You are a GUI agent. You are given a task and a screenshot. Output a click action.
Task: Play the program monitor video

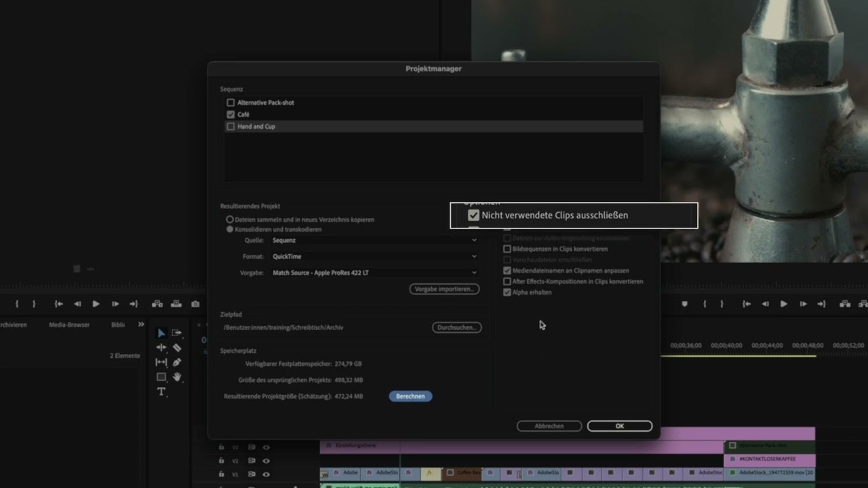783,304
